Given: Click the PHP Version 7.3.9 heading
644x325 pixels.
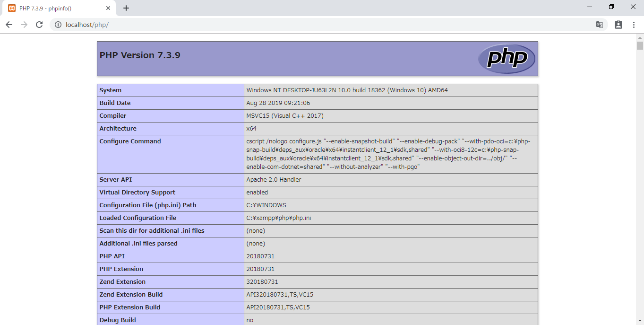Looking at the screenshot, I should pos(140,55).
